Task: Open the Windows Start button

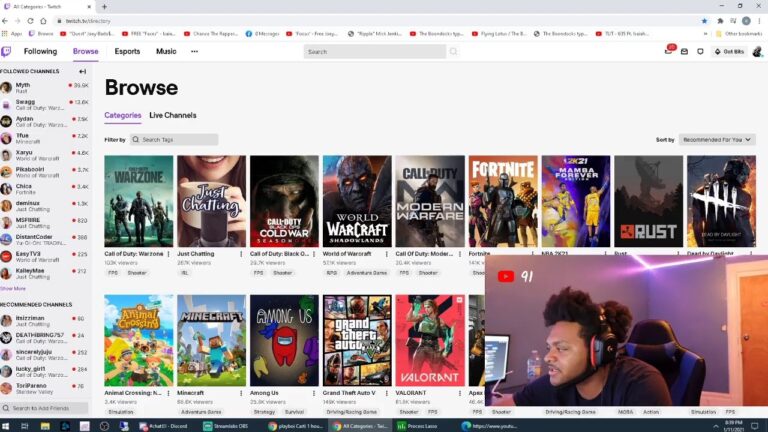Action: pyautogui.click(x=6, y=426)
